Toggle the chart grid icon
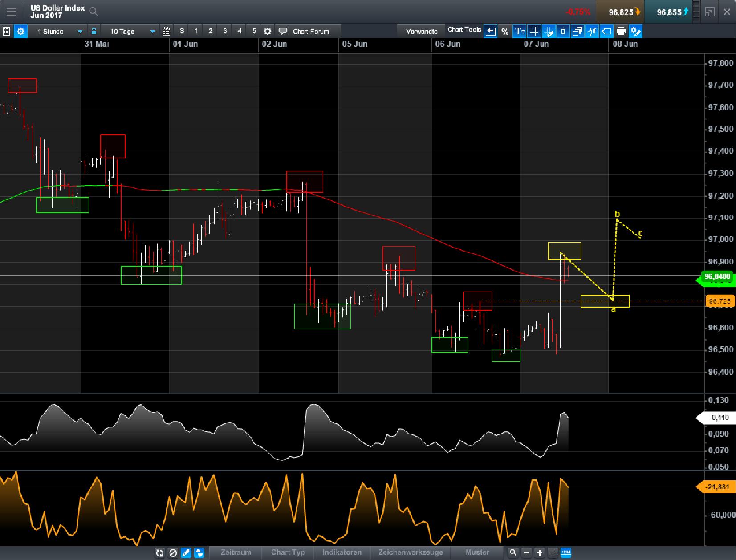 tap(534, 31)
